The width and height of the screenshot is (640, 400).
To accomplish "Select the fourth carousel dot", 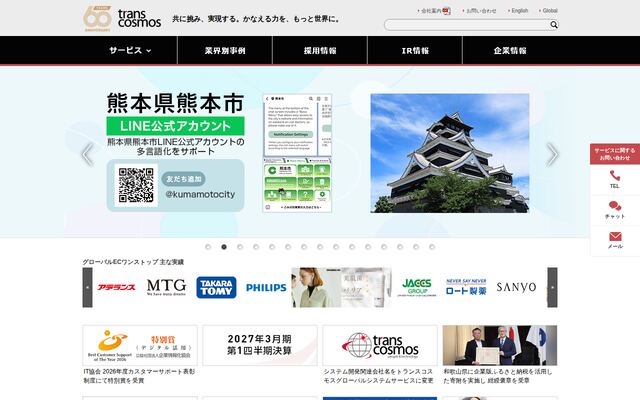I will coord(256,247).
